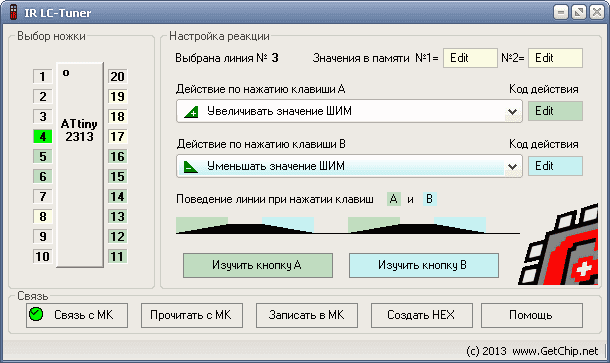Click the line behavior waveform diagram
This screenshot has width=610, height=363.
(348, 226)
